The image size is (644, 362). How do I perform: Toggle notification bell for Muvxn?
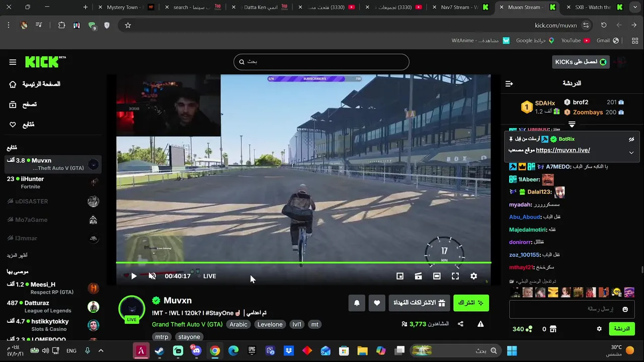point(357,303)
